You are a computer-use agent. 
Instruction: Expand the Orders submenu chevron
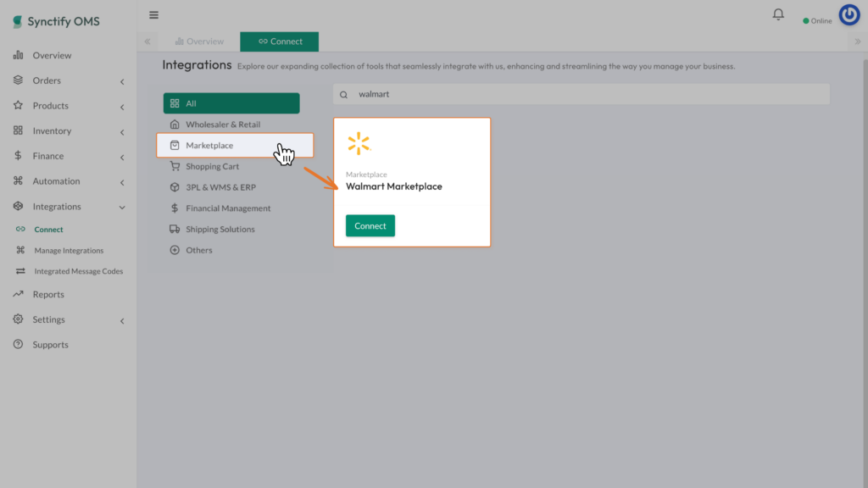(122, 82)
